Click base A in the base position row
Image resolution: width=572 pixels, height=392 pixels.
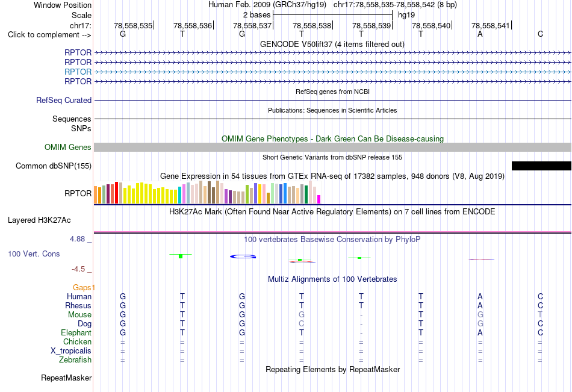click(480, 34)
